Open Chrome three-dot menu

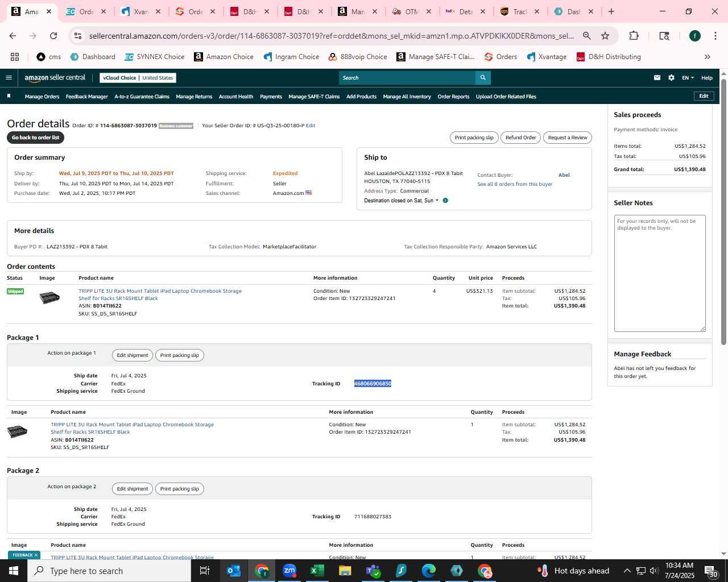[x=715, y=36]
